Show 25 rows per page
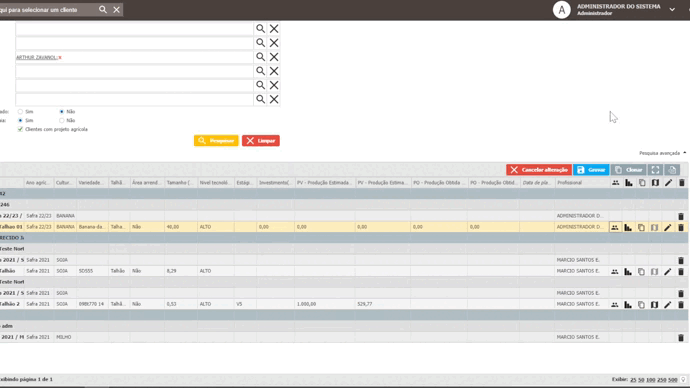The image size is (690, 388). pyautogui.click(x=633, y=380)
